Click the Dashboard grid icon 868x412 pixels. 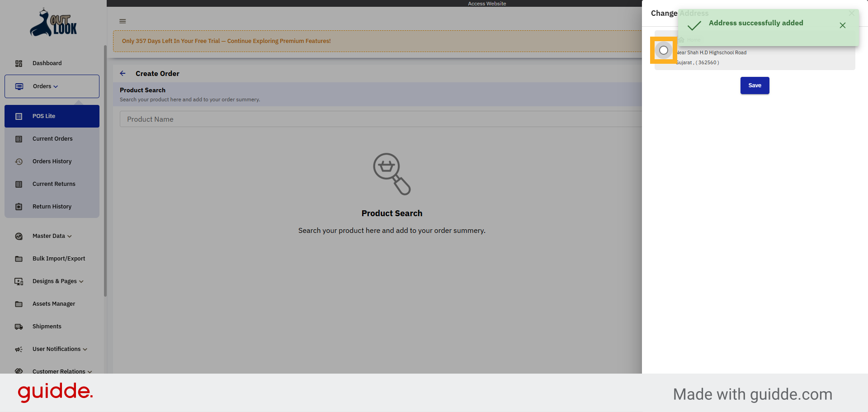19,63
